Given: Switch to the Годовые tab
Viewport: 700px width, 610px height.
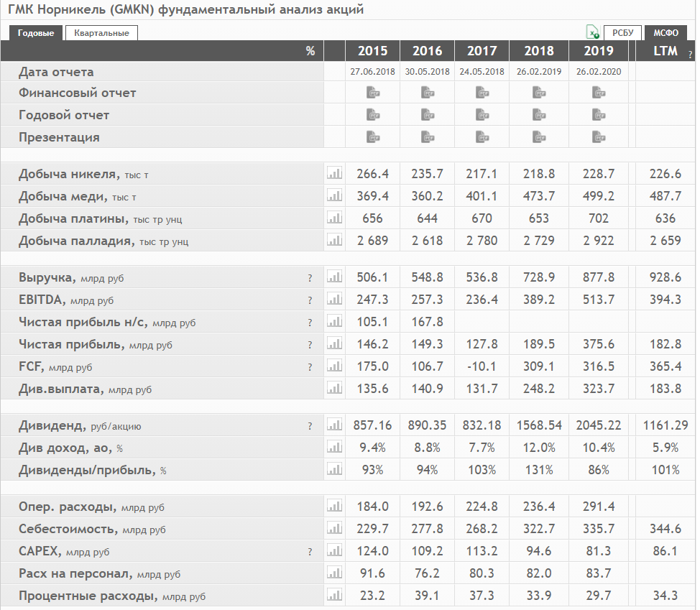Looking at the screenshot, I should click(36, 33).
